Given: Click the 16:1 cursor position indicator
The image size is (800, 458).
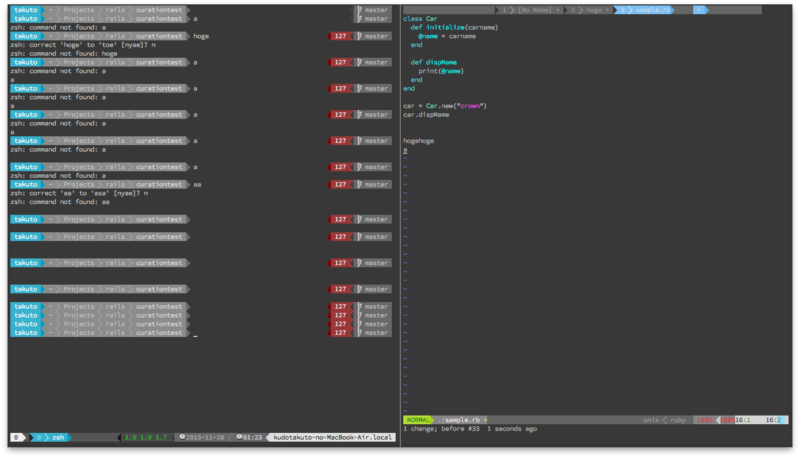Looking at the screenshot, I should point(742,420).
